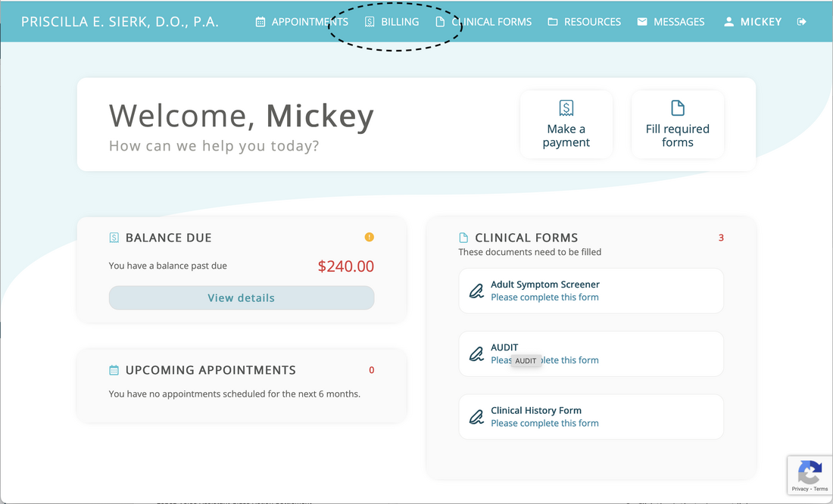Click the form icon on Fill required forms

click(x=677, y=107)
